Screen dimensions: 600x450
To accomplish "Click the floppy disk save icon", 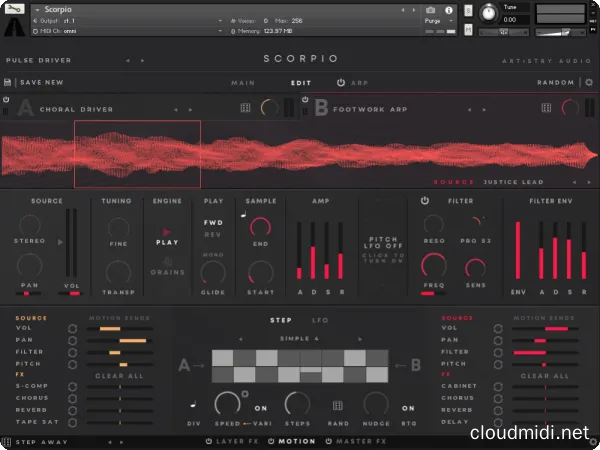I will tap(7, 82).
